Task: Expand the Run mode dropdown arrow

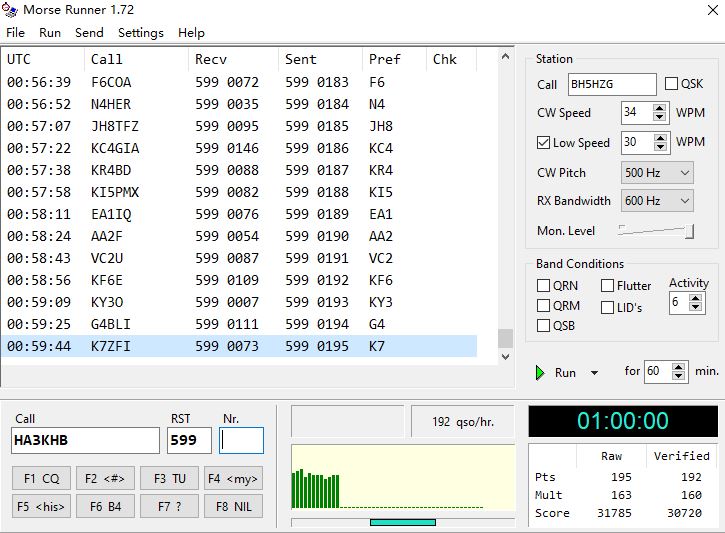Action: [x=595, y=373]
